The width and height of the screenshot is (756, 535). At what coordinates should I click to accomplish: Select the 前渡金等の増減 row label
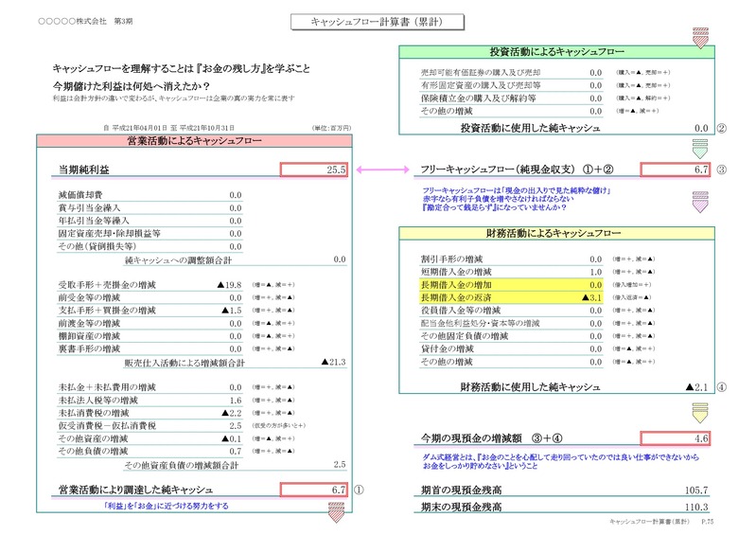pyautogui.click(x=89, y=323)
